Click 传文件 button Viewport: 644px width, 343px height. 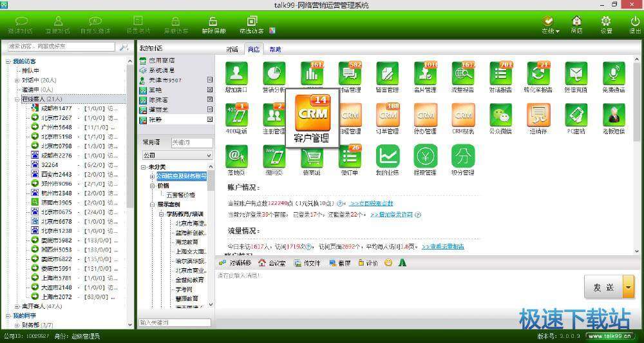tap(307, 263)
